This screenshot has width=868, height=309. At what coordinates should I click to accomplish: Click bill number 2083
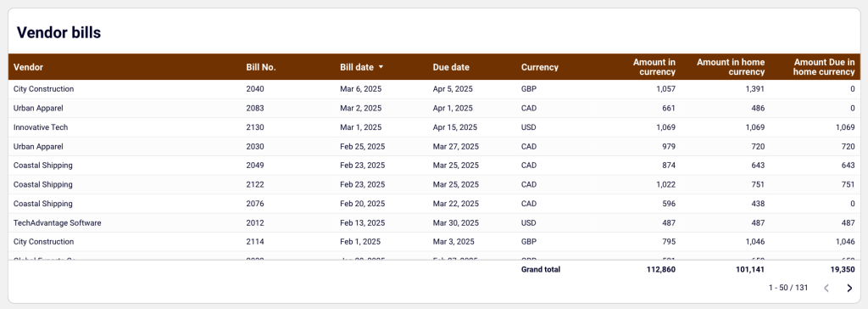pyautogui.click(x=255, y=108)
